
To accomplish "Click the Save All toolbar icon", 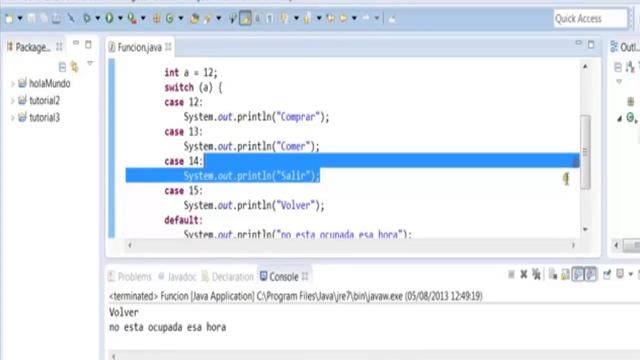I will 44,18.
